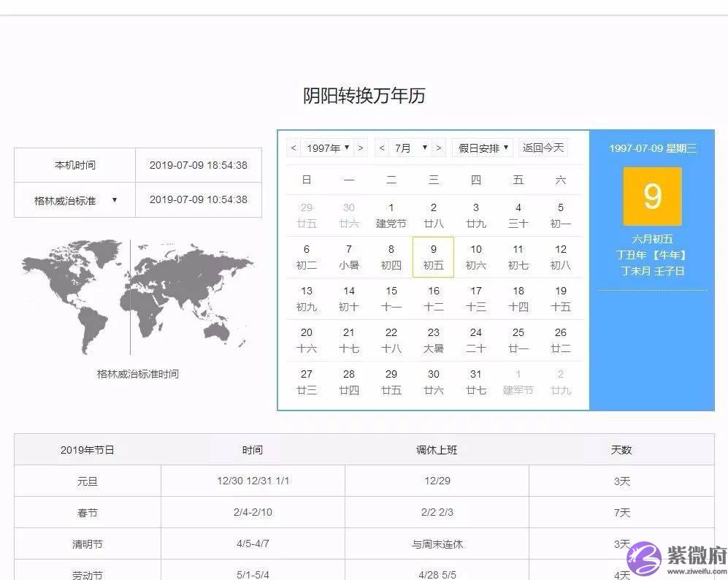
Task: Select July 31 廿七 date cell
Action: 476,382
